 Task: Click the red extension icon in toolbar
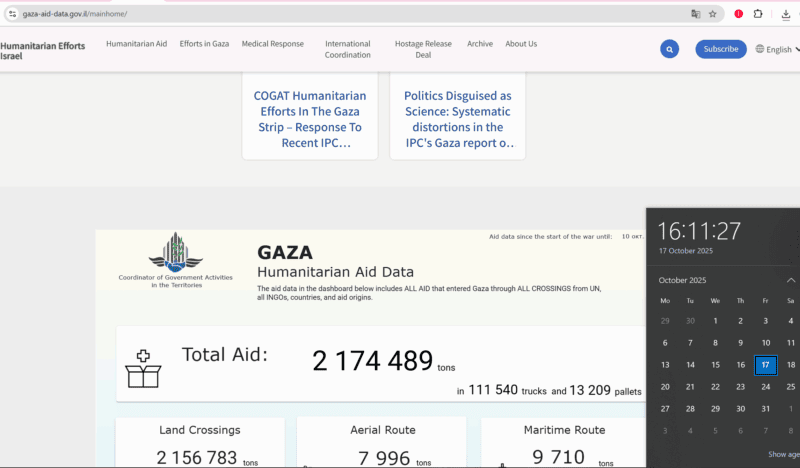tap(738, 14)
